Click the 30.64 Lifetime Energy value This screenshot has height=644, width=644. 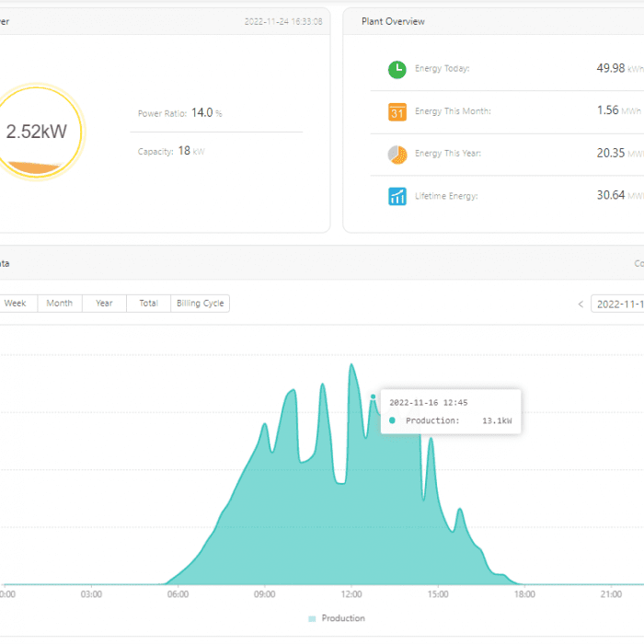point(611,195)
